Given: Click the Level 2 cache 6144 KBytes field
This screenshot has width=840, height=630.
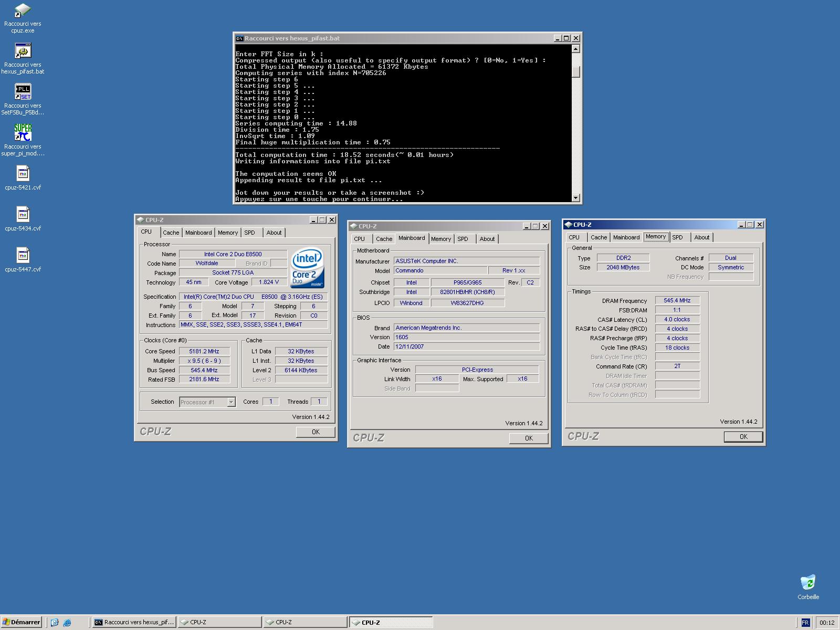Looking at the screenshot, I should click(x=301, y=370).
